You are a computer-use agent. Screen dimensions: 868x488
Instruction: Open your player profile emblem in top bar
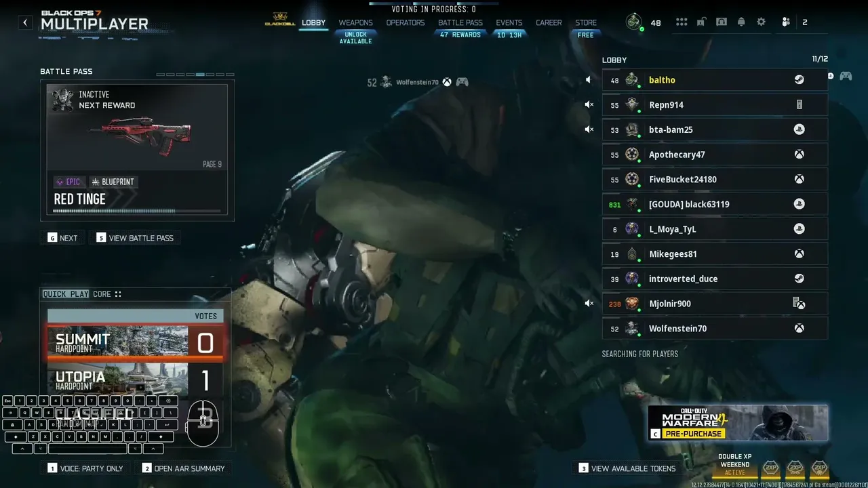click(633, 22)
